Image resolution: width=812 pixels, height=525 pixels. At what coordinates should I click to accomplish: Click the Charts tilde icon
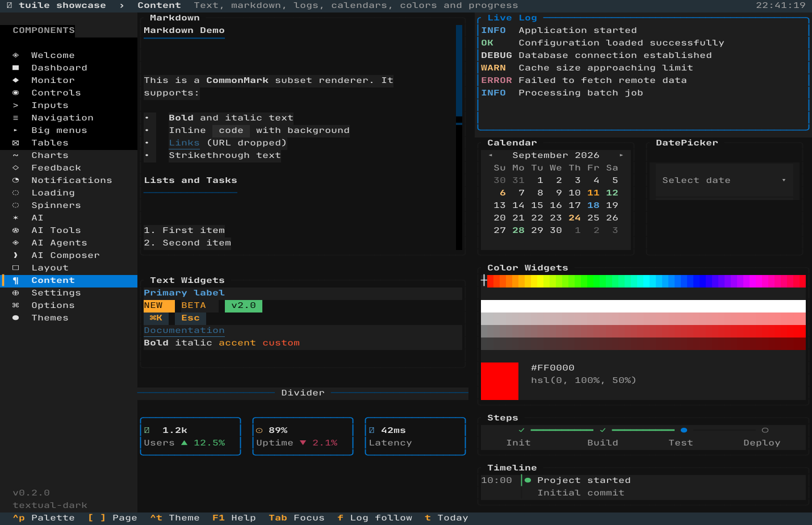(x=16, y=155)
